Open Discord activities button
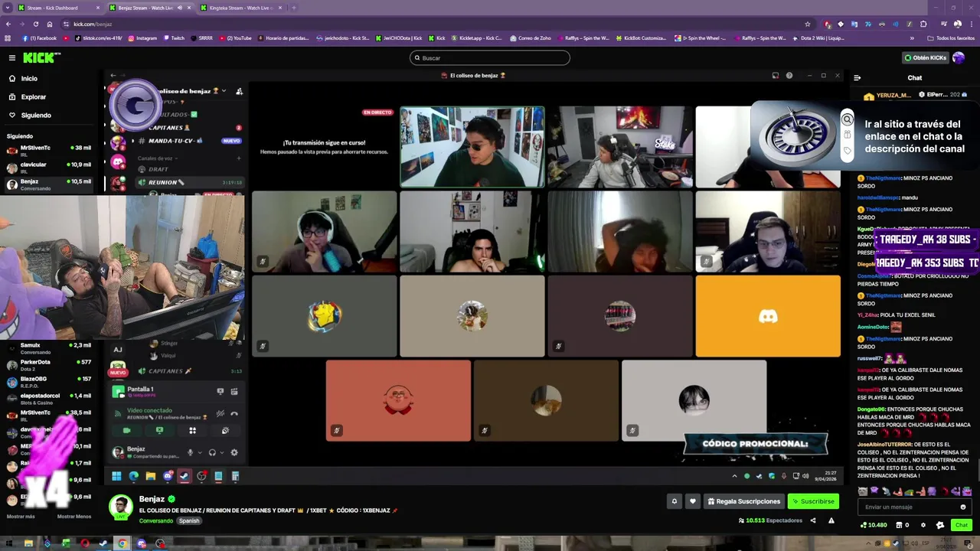Image resolution: width=980 pixels, height=551 pixels. coord(192,430)
